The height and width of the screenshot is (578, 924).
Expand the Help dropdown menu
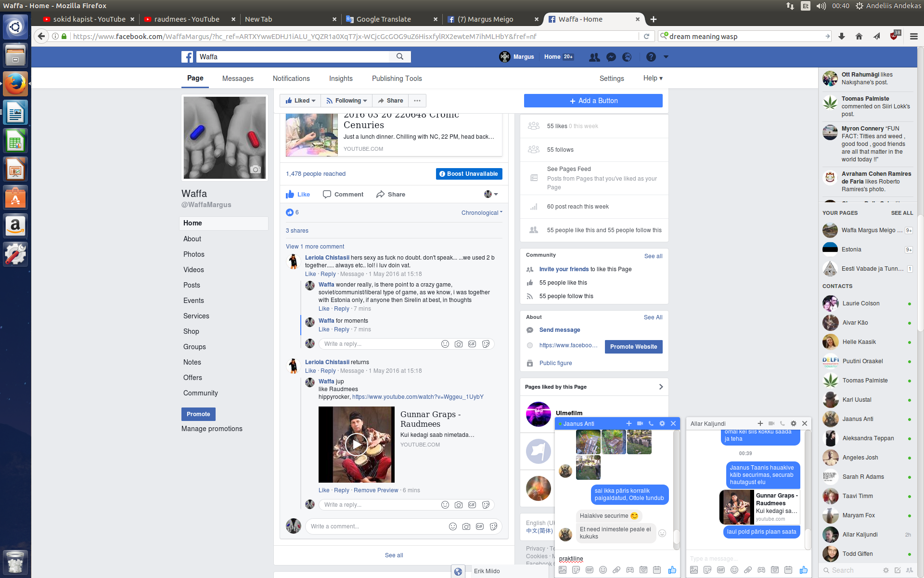pos(653,78)
